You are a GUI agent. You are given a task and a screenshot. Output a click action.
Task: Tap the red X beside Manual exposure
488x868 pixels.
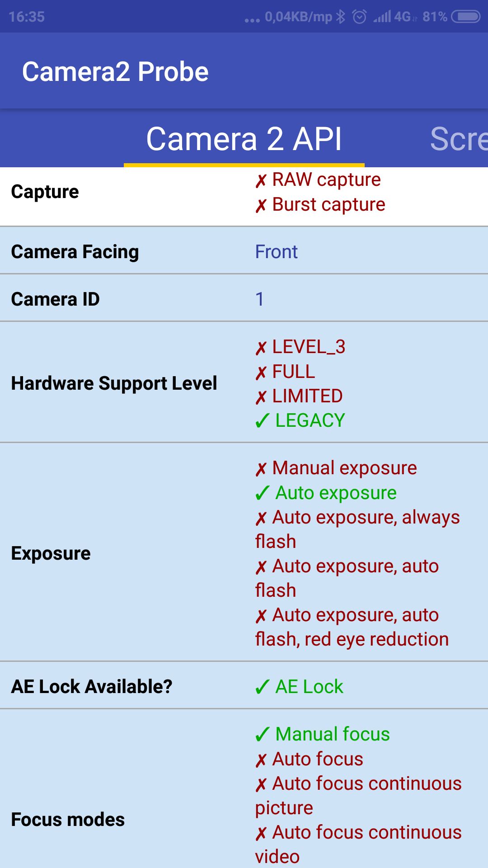(261, 469)
